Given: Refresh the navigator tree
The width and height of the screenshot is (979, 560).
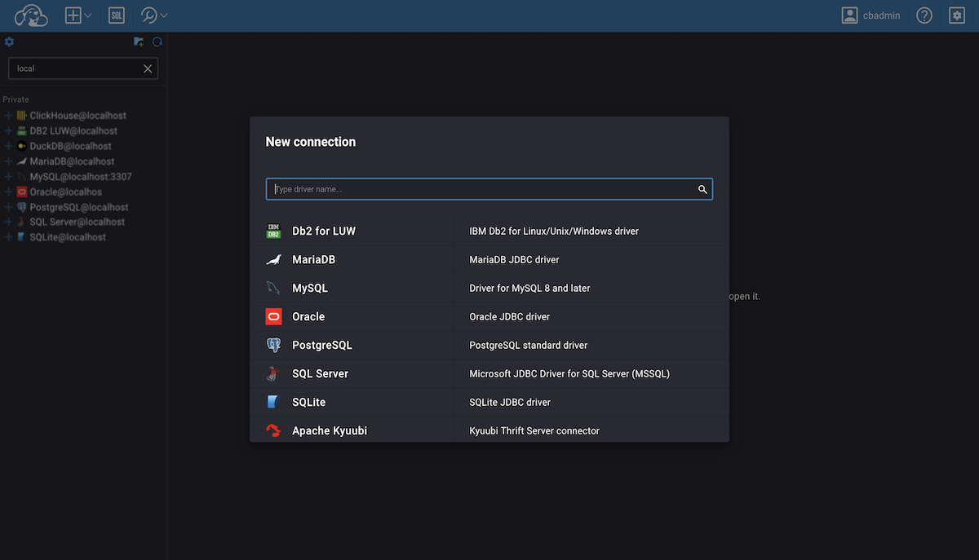Looking at the screenshot, I should [x=157, y=42].
